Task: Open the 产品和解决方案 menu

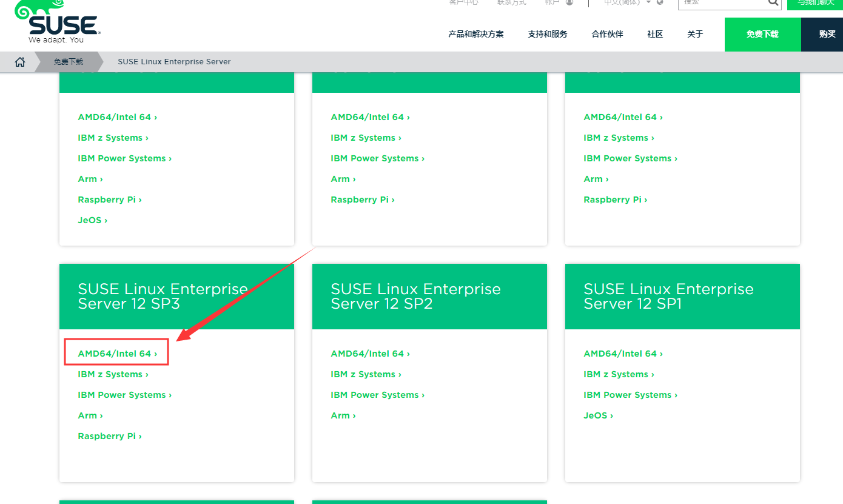Action: click(475, 35)
